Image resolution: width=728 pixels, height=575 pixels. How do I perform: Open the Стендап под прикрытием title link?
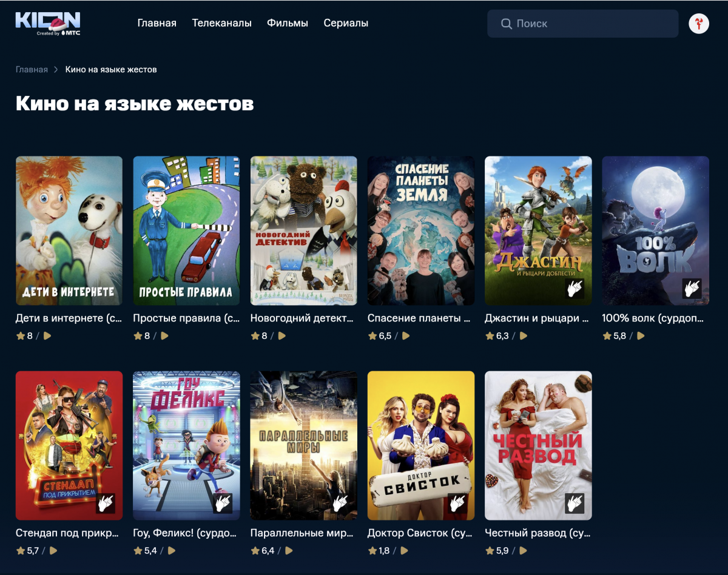point(67,534)
